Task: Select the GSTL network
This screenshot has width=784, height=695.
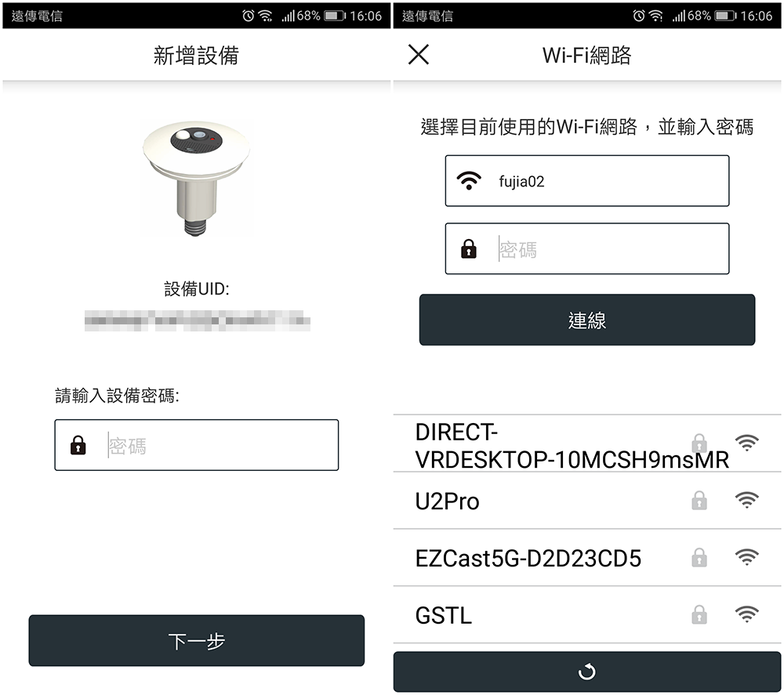Action: point(587,615)
